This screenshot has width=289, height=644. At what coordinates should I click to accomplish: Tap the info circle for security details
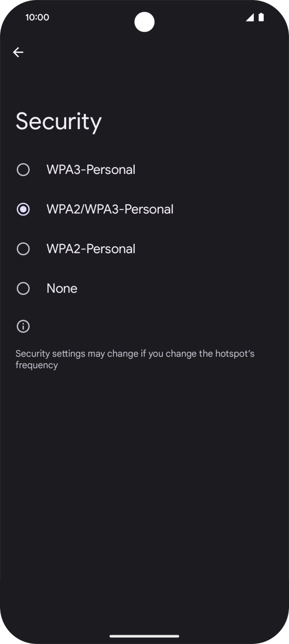[x=23, y=326]
